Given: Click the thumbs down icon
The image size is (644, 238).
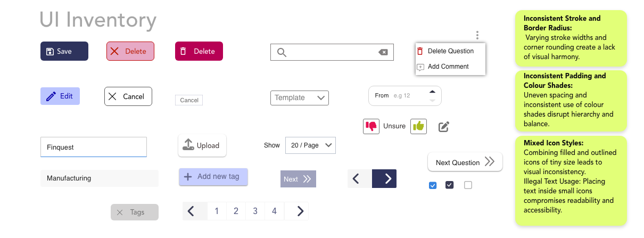Looking at the screenshot, I should (371, 126).
